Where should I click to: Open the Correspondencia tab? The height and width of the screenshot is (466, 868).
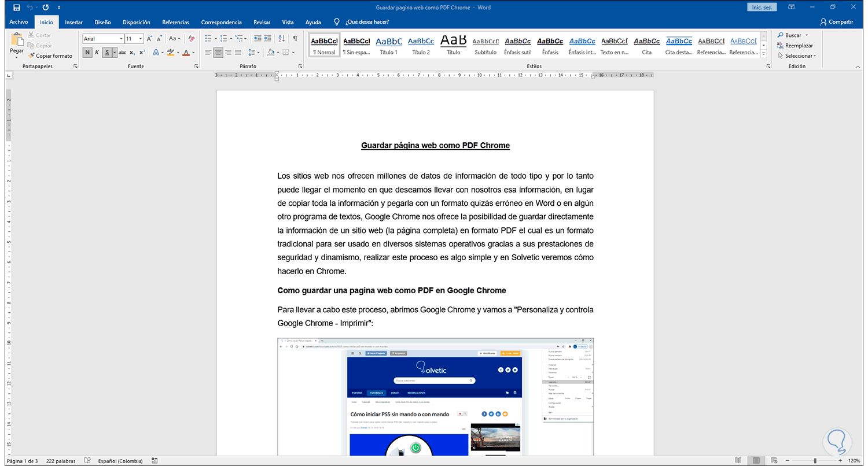coord(222,22)
